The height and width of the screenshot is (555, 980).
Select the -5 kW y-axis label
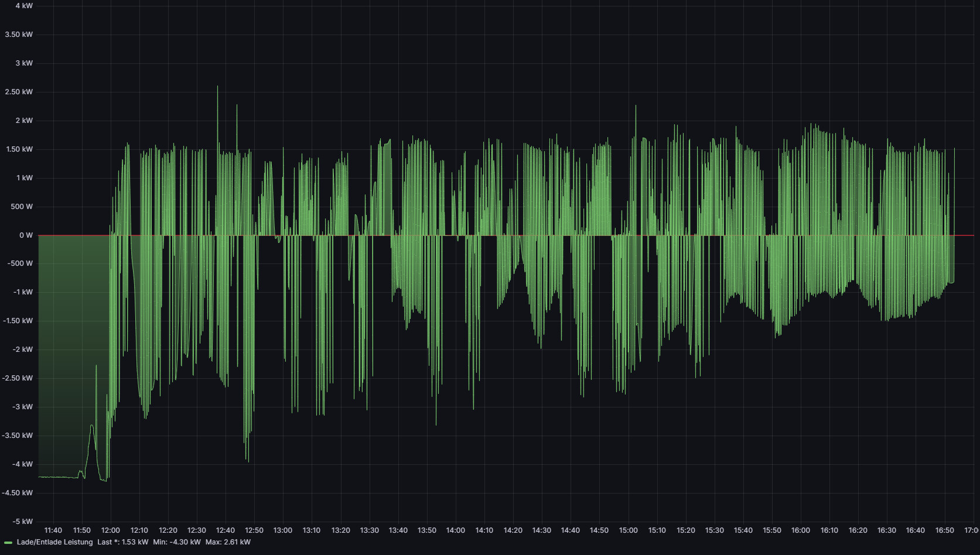[22, 522]
